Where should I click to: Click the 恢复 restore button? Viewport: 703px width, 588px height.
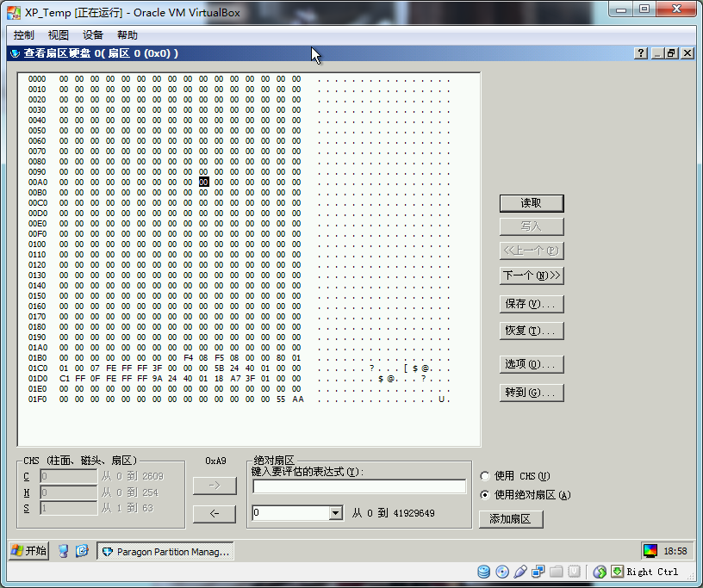pos(532,331)
